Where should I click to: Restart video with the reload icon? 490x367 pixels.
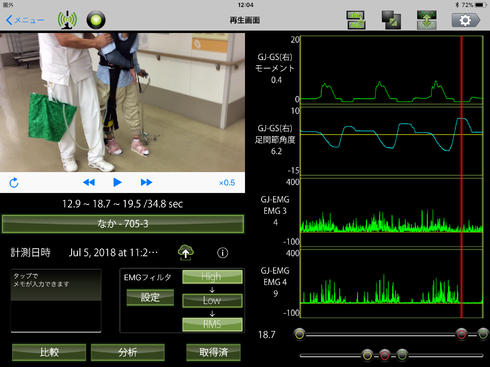click(14, 183)
